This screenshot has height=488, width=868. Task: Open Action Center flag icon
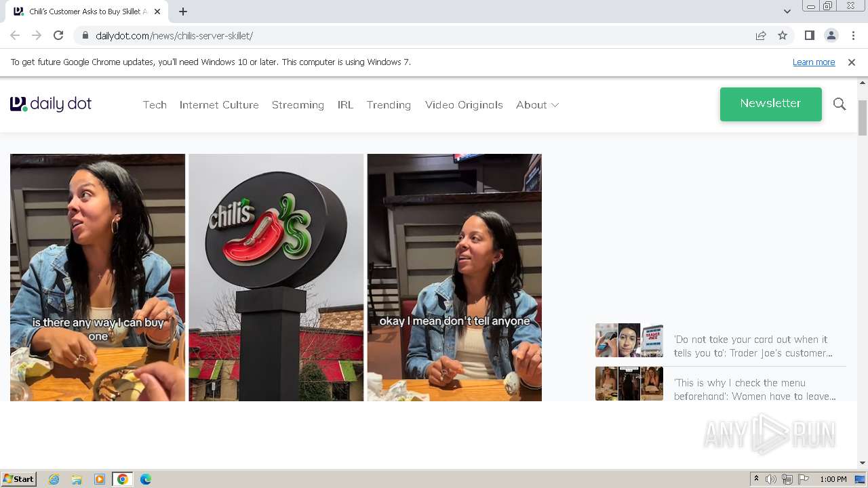pyautogui.click(x=804, y=479)
